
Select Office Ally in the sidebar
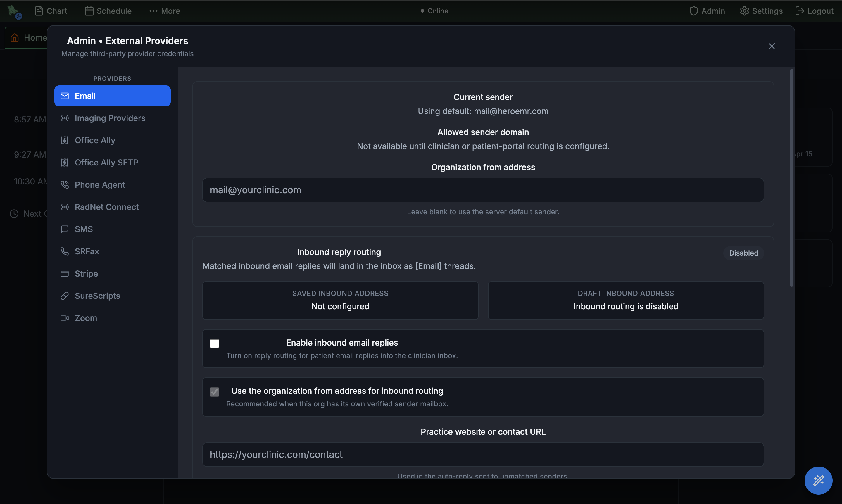[x=113, y=140]
